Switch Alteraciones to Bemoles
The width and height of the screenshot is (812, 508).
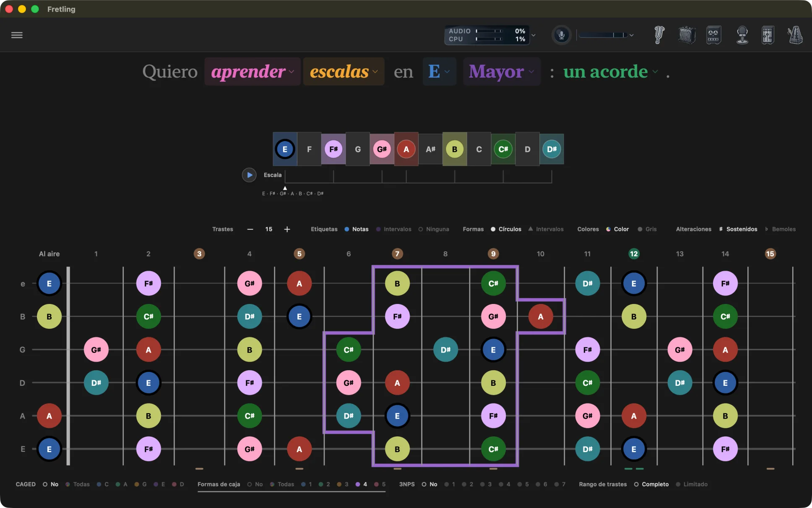pos(780,229)
